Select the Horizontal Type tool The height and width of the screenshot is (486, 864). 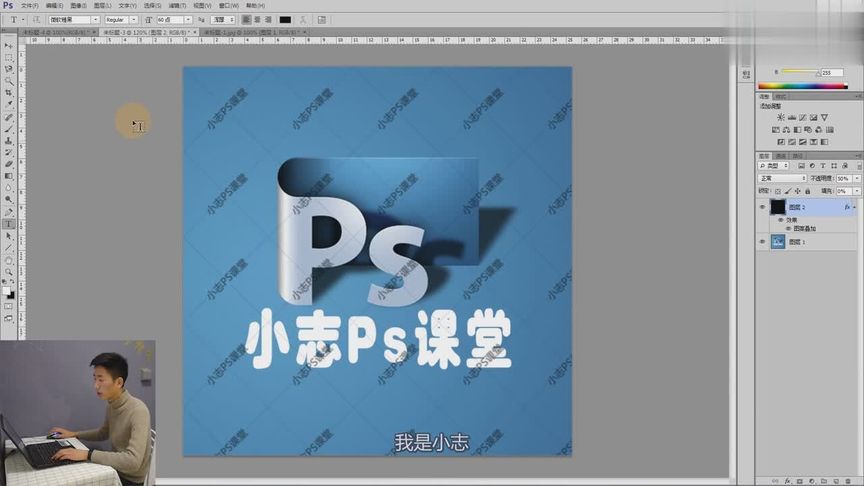click(x=8, y=224)
